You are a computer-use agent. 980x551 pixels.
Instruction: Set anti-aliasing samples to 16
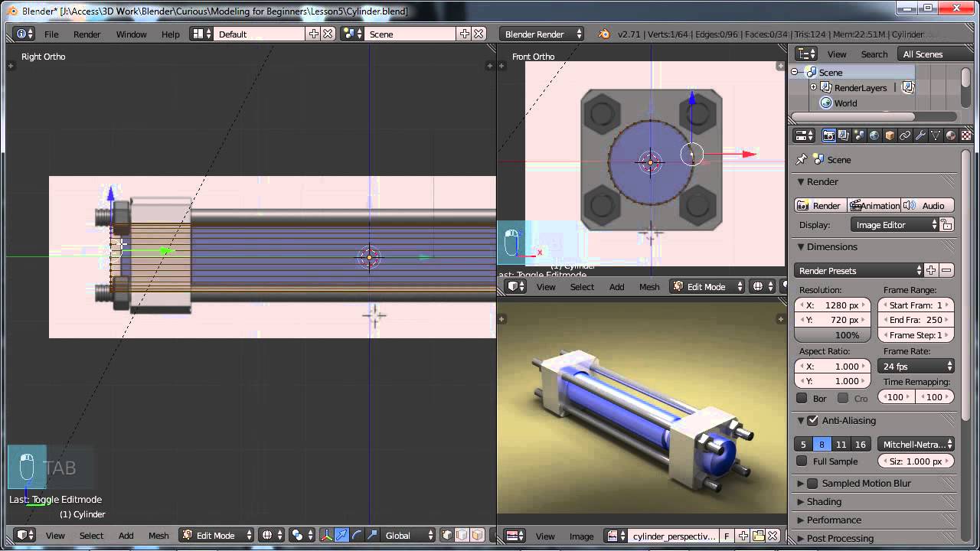pos(861,444)
